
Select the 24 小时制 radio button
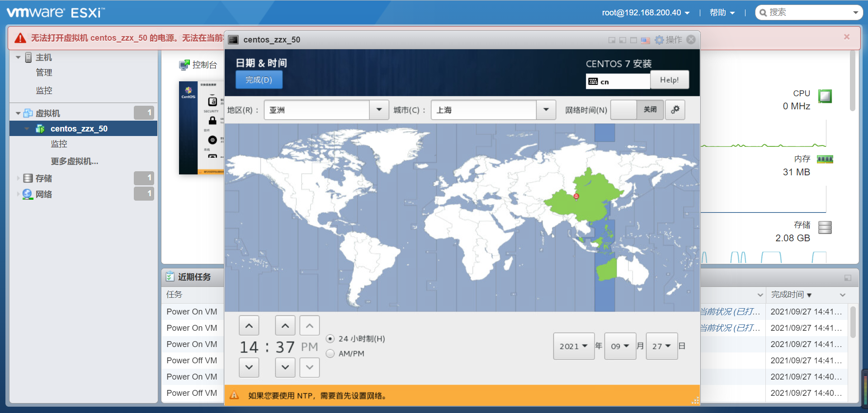[x=330, y=339]
